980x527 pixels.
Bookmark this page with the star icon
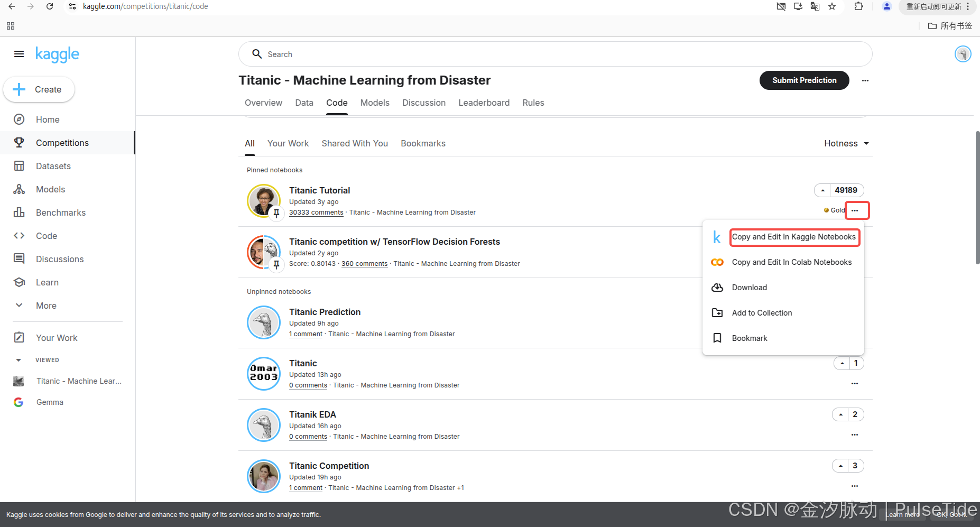[x=832, y=6]
